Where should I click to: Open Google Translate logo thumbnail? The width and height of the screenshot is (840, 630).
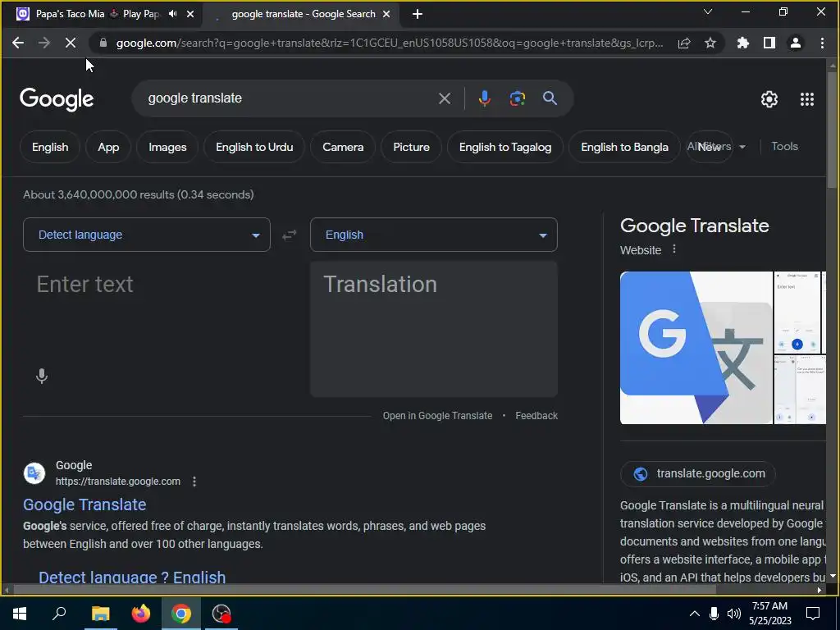tap(696, 348)
